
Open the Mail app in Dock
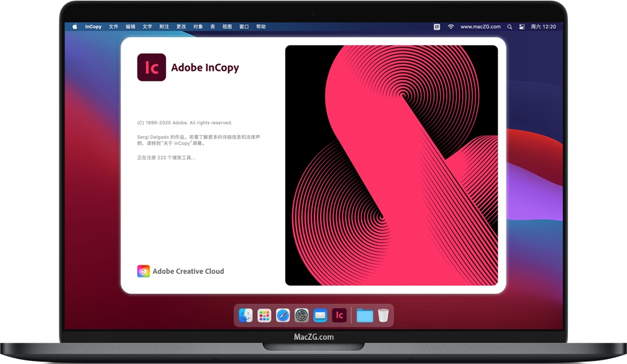(320, 316)
